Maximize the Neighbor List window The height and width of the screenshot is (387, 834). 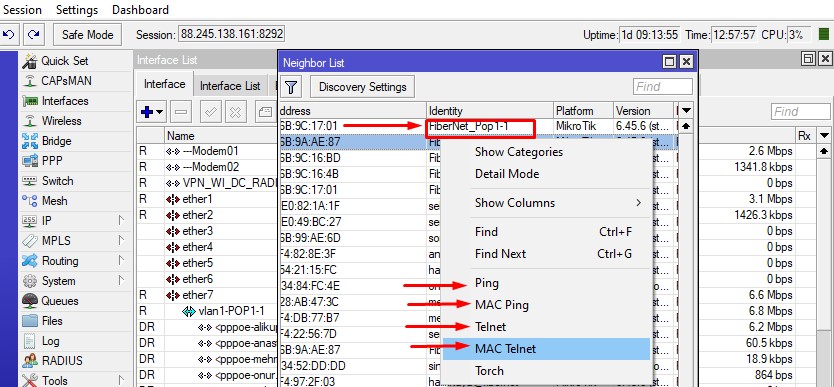670,62
